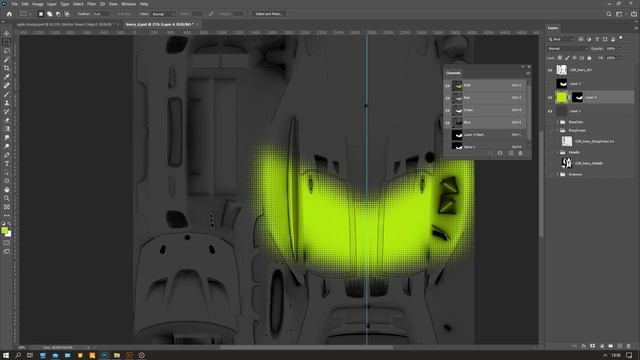Collapse the Roughness layer group

[x=557, y=131]
